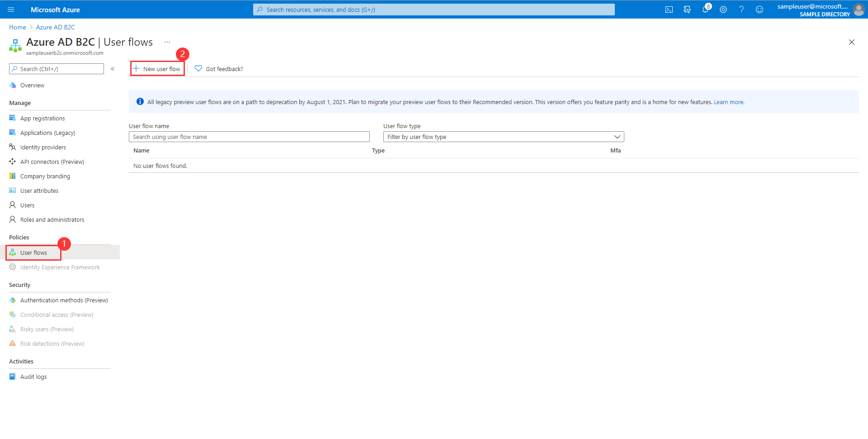Click the Company branding icon

(x=13, y=176)
